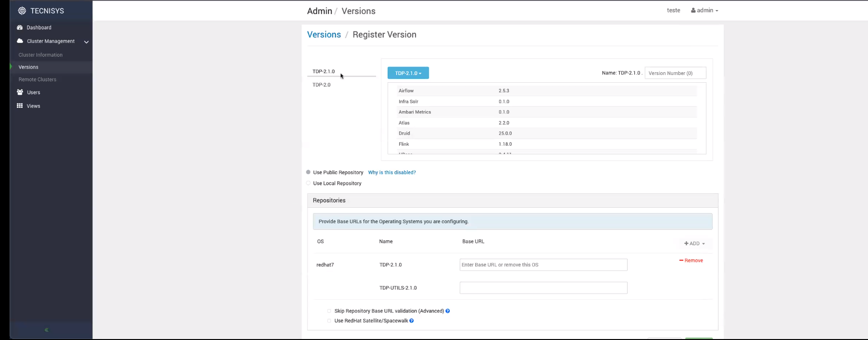Screen dimensions: 868x340
Task: Click the Druid service row
Action: [x=546, y=133]
